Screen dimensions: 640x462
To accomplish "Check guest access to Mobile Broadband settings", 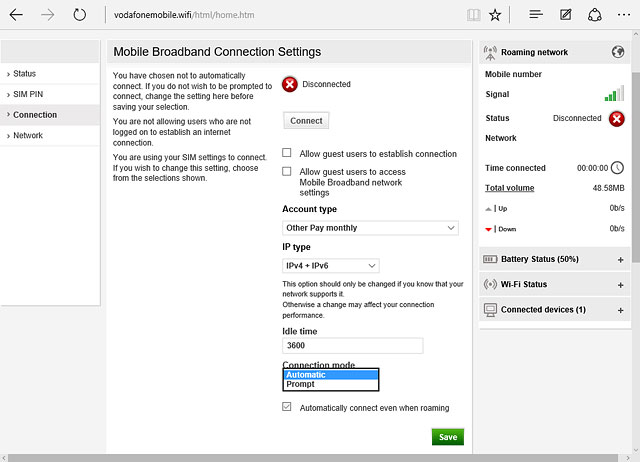I will (287, 171).
